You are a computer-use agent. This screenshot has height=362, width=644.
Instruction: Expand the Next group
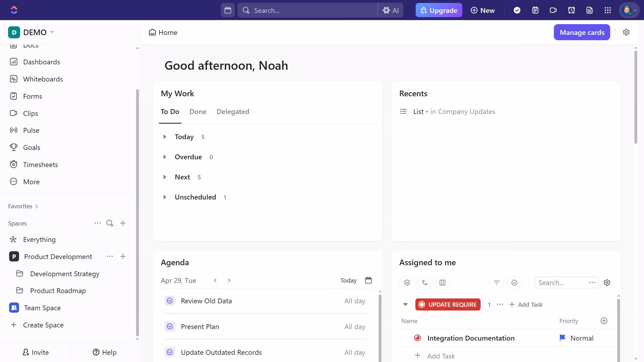point(165,177)
